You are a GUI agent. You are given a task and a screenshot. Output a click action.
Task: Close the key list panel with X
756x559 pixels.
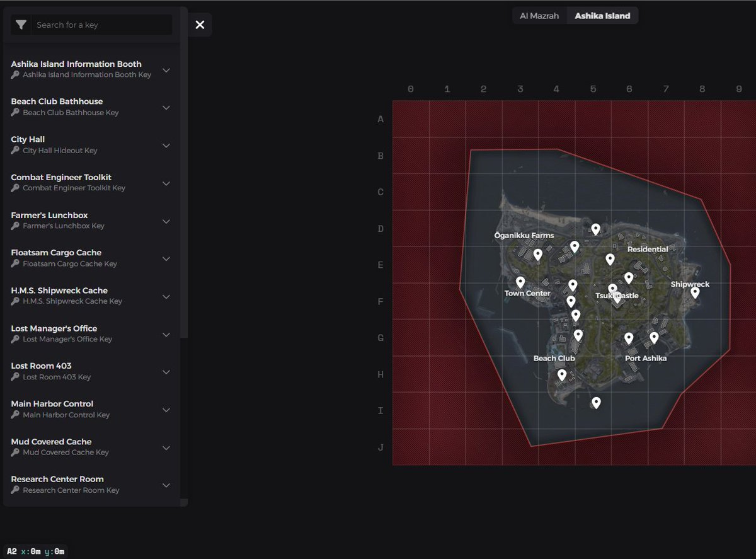(x=200, y=25)
